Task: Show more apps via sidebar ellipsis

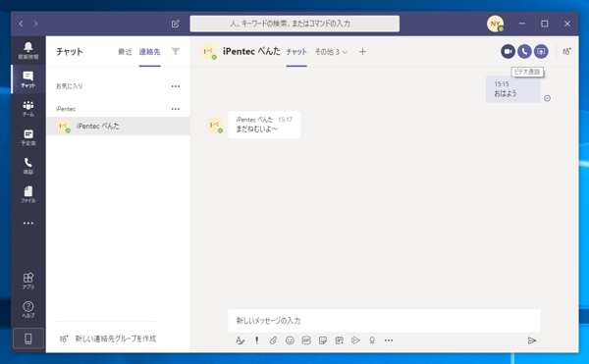Action: (x=28, y=223)
